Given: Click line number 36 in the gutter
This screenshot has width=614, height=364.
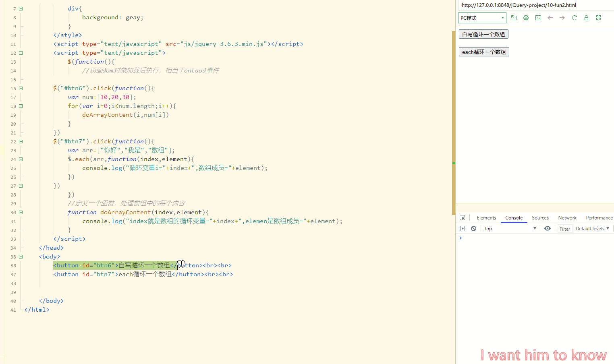Looking at the screenshot, I should coord(13,266).
